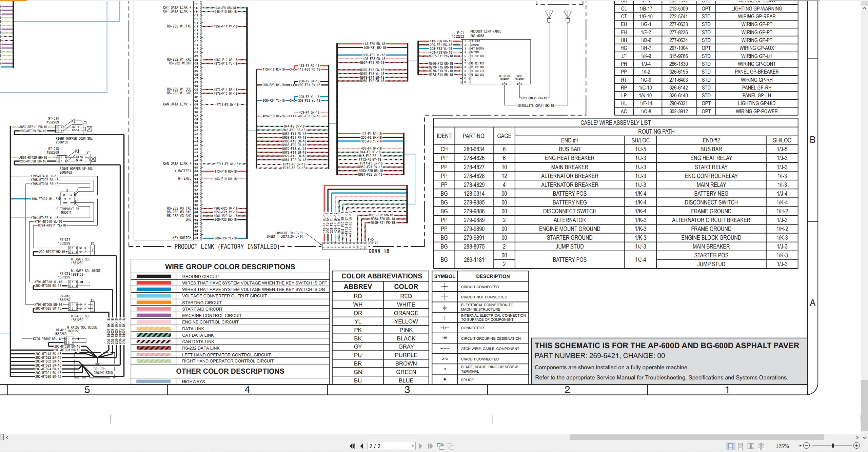Viewport: 868px width, 452px height.
Task: Open the 125% zoom level dropdown
Action: click(x=800, y=446)
